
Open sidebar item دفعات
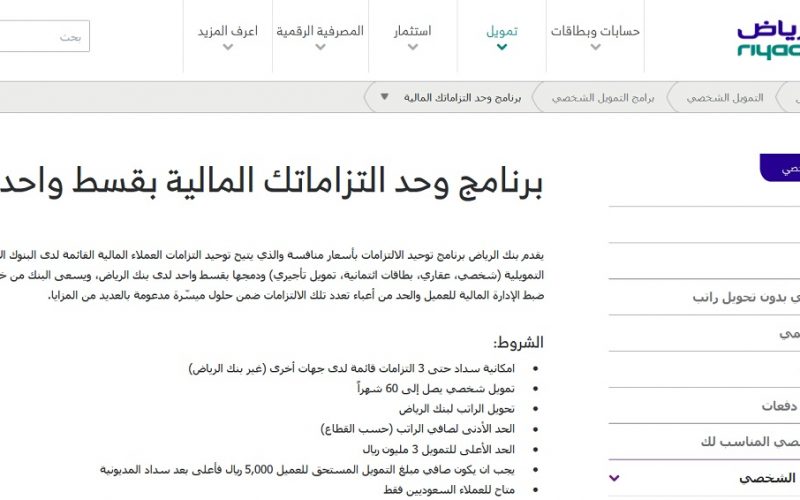[779, 406]
